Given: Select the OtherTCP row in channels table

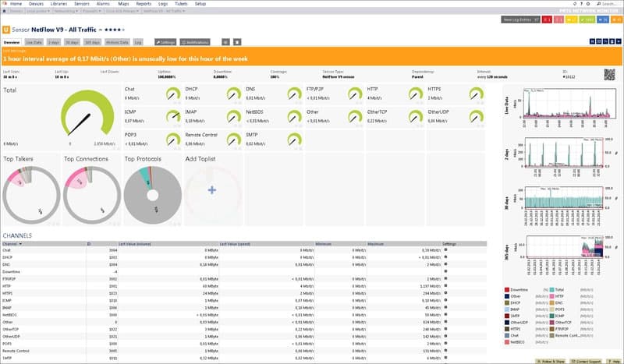Looking at the screenshot, I should pos(244,330).
